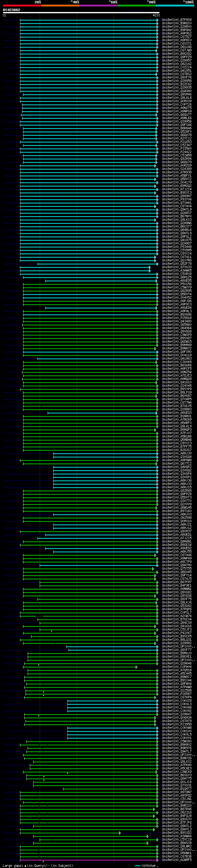Click the cyan alignment bar for B7FMS9
Screen dimensions: 197x868
(x=89, y=20)
